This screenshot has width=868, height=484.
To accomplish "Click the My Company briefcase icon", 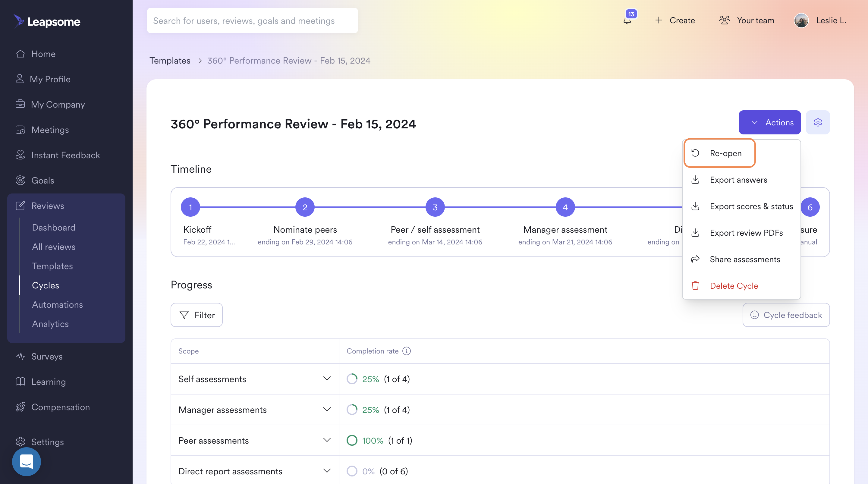I will pos(20,104).
